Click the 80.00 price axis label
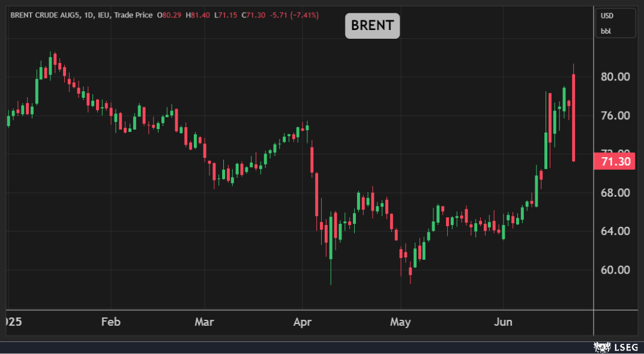Screen dimensions: 644x354 [615, 77]
